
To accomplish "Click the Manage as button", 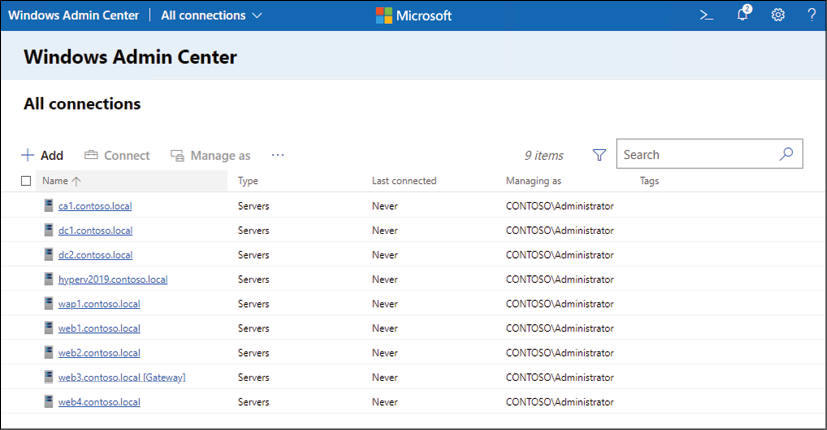I will (x=210, y=155).
